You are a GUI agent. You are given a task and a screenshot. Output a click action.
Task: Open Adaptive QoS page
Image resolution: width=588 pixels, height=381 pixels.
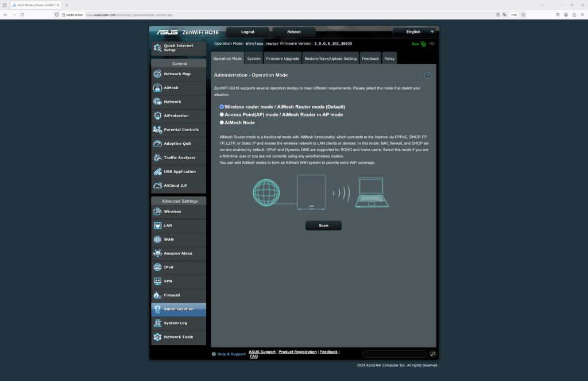179,144
